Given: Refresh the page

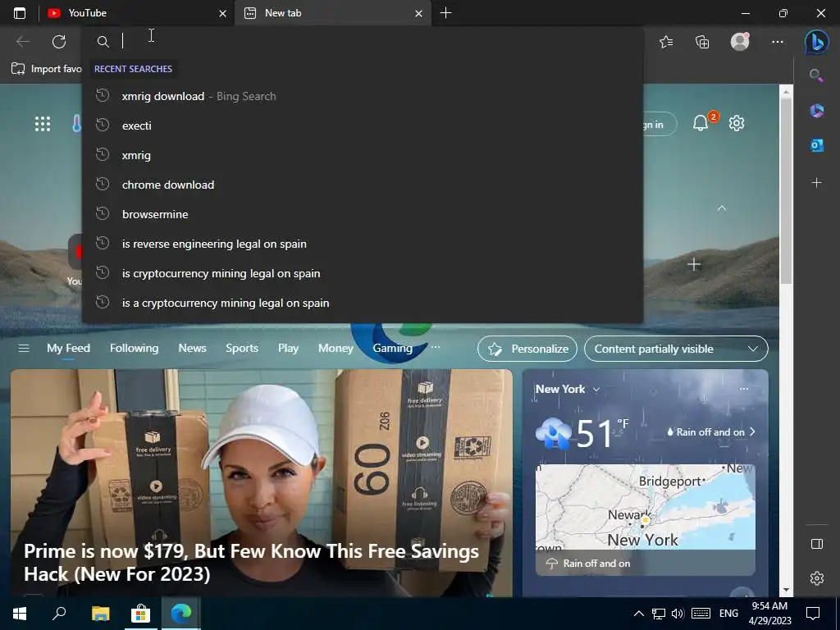Looking at the screenshot, I should [x=59, y=41].
